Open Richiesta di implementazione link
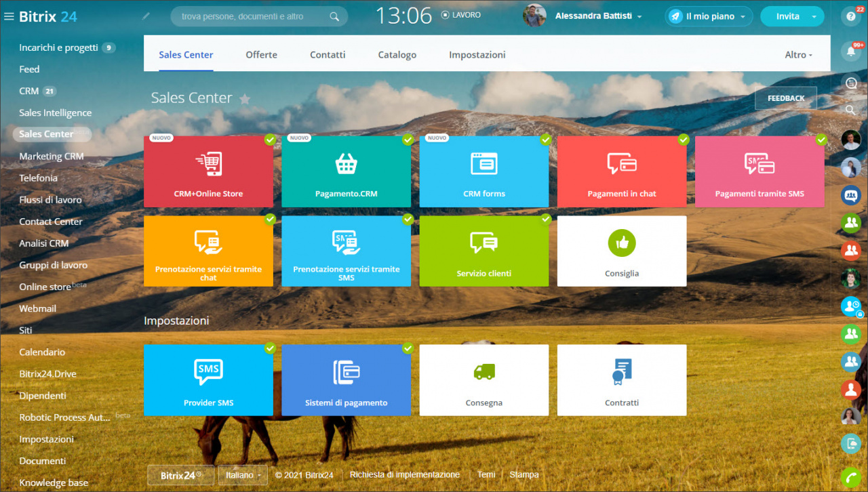 (x=405, y=475)
